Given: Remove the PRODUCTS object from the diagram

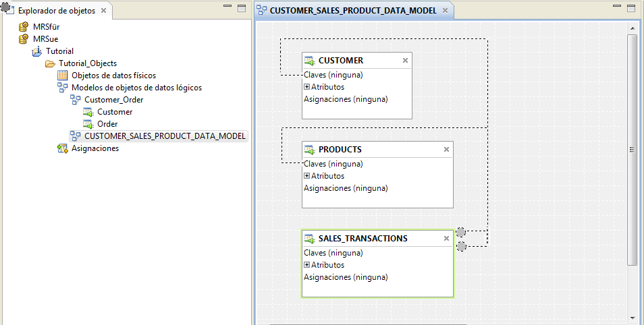Looking at the screenshot, I should click(446, 150).
